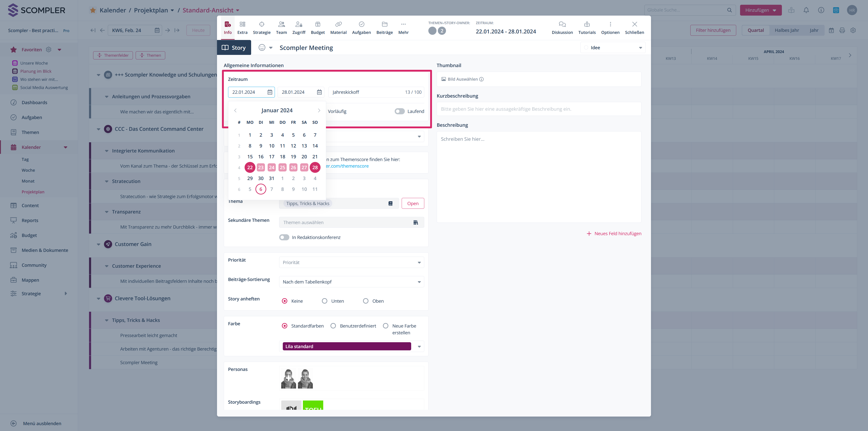This screenshot has height=431, width=868.
Task: Open the Zugriff access tab
Action: coord(299,28)
